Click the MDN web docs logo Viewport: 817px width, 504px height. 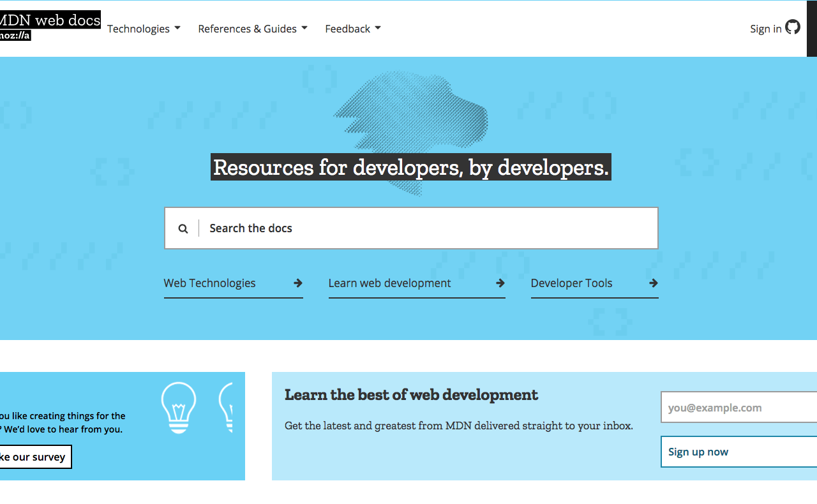point(50,26)
